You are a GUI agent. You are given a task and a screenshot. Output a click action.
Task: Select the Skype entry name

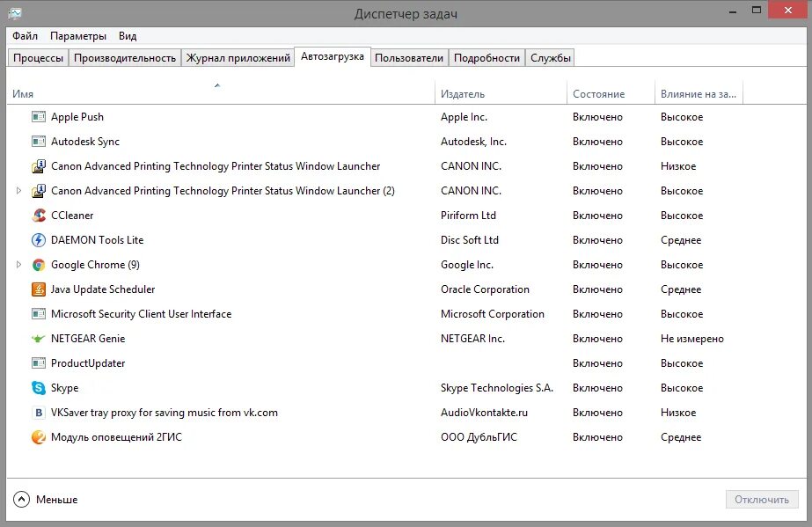point(65,388)
